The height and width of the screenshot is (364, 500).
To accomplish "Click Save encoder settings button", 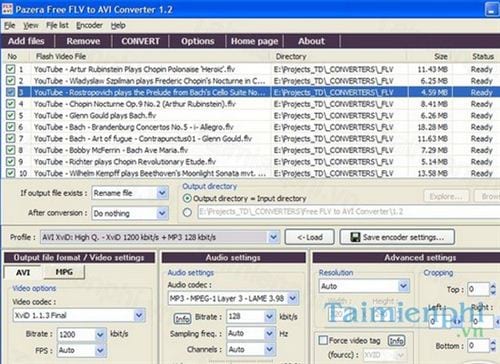I will 397,237.
